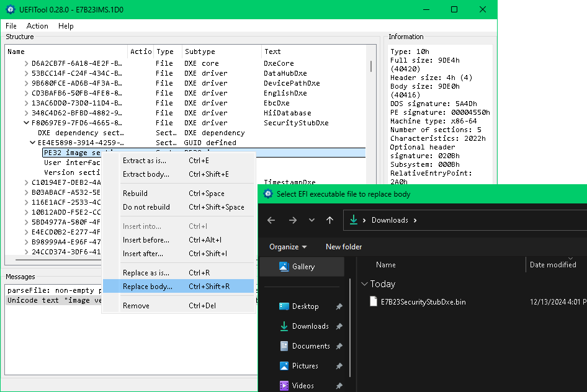Click the UEFITool app icon in title bar

pyautogui.click(x=11, y=9)
